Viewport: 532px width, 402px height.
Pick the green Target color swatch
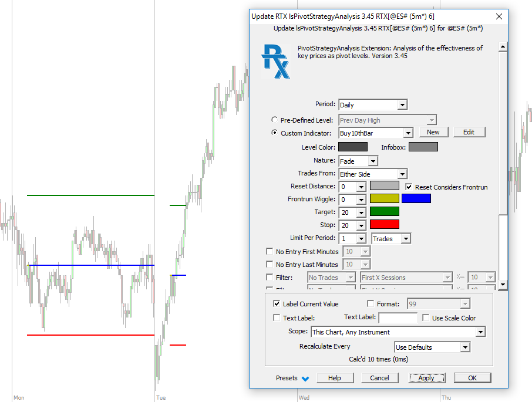[x=385, y=212]
